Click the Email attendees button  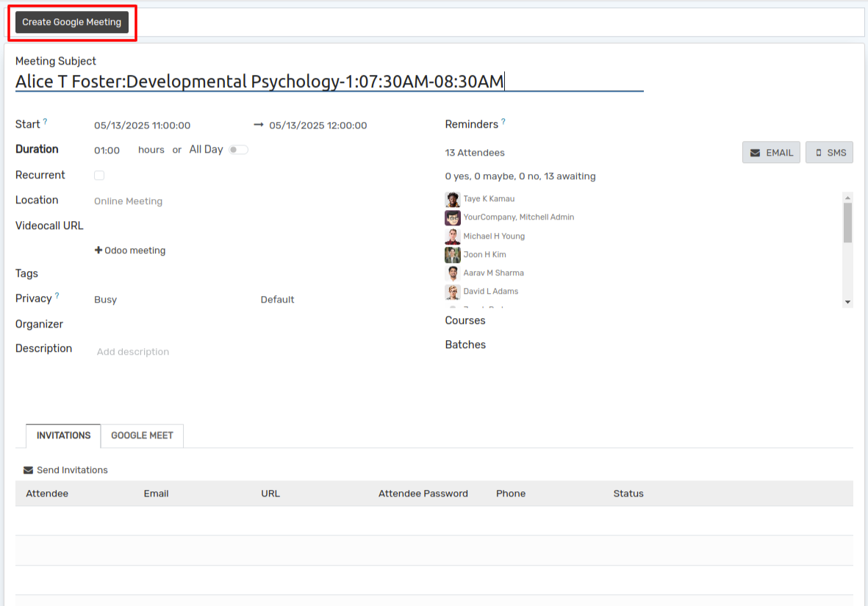pos(771,153)
